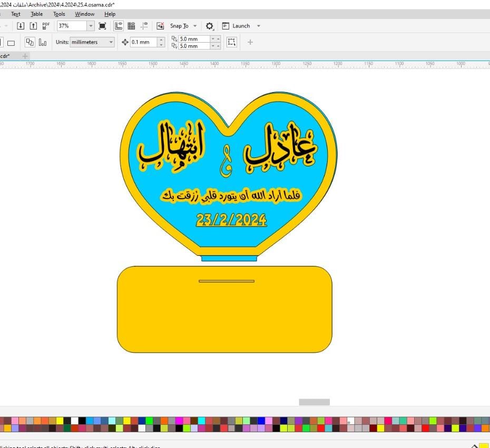This screenshot has width=490, height=448.
Task: Open the Options gear icon
Action: pyautogui.click(x=210, y=26)
